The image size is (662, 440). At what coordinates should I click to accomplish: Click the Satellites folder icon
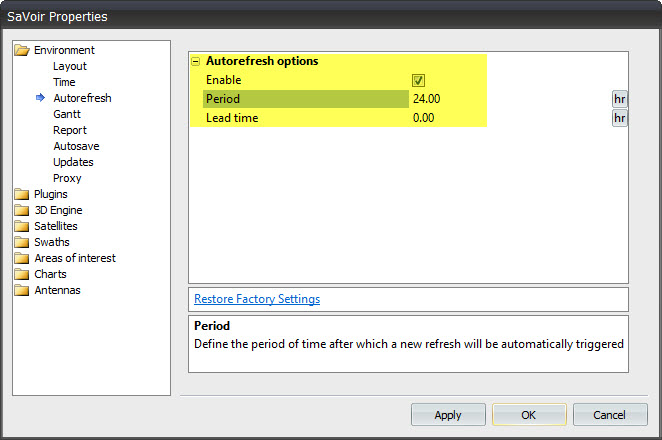[22, 226]
